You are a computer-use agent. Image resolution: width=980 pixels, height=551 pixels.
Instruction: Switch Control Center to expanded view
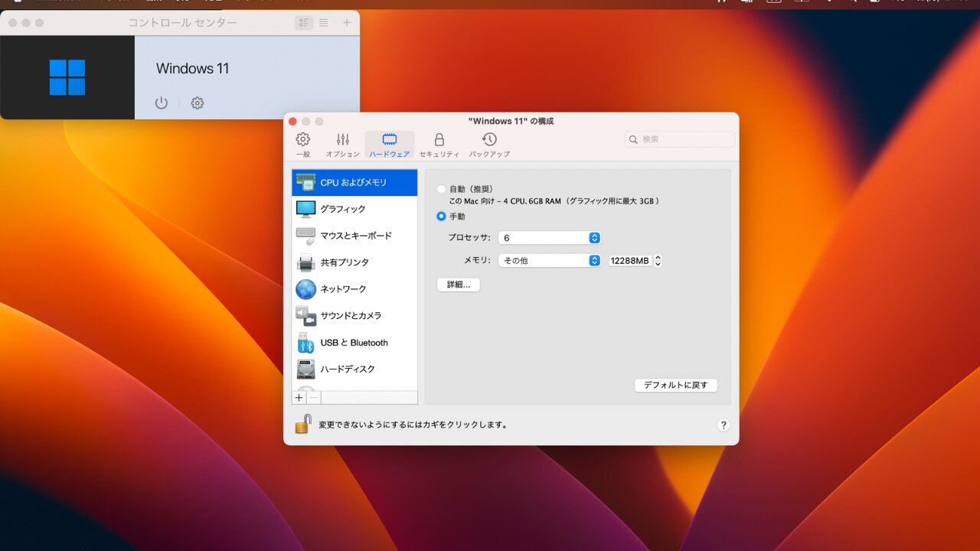coord(304,23)
